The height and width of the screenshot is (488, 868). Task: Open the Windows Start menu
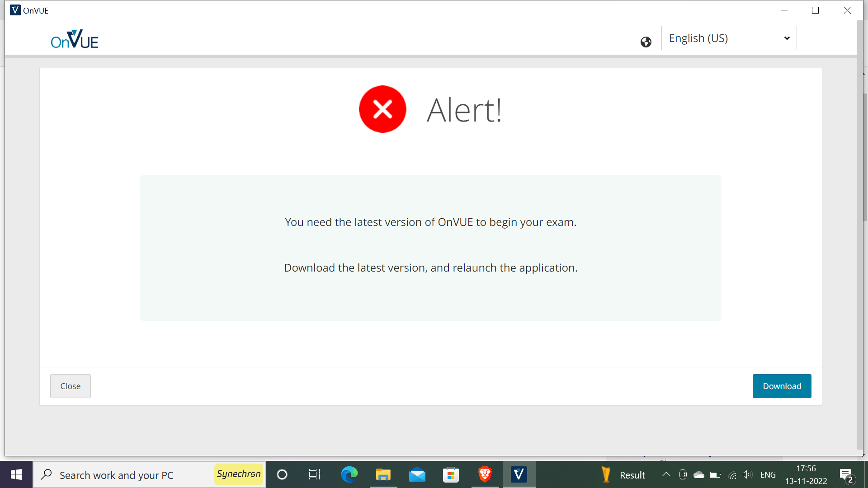coord(15,474)
